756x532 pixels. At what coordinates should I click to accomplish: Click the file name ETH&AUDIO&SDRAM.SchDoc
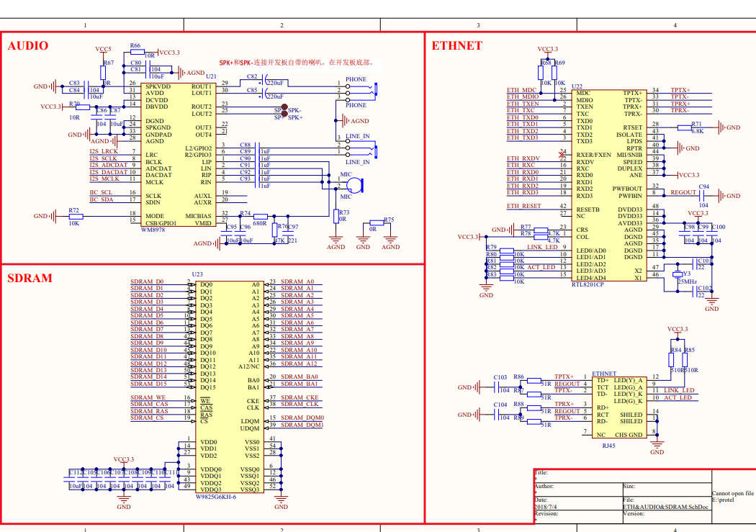pos(665,507)
